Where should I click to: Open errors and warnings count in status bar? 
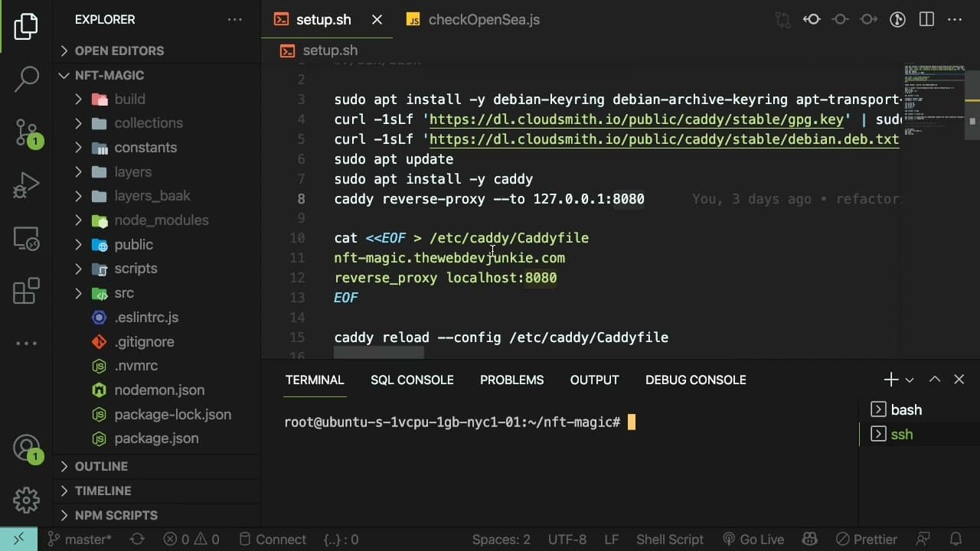(191, 540)
